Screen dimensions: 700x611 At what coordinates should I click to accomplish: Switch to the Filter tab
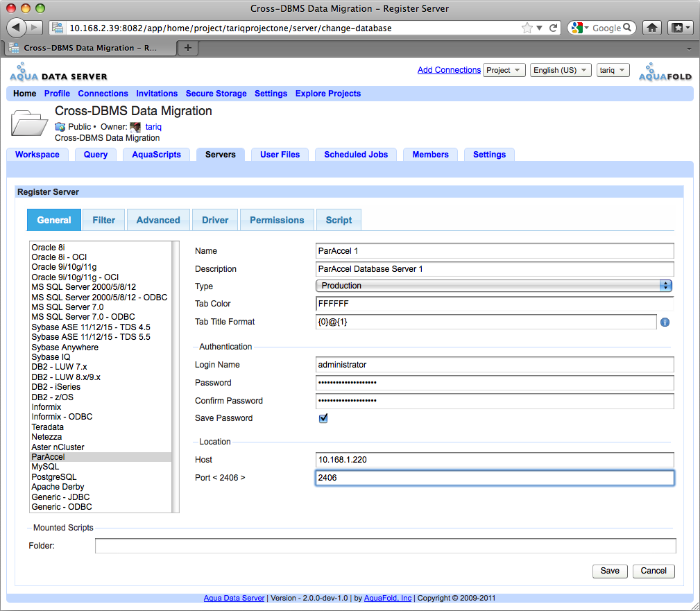click(x=103, y=220)
